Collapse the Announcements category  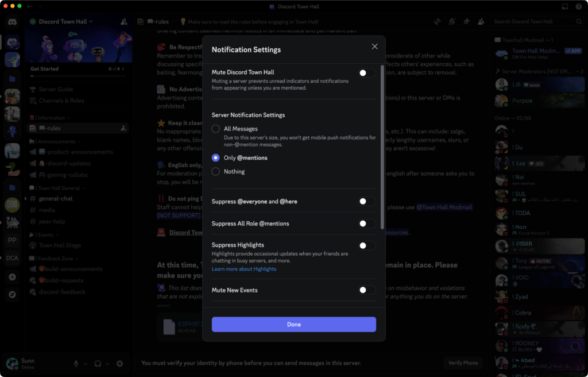click(x=55, y=141)
